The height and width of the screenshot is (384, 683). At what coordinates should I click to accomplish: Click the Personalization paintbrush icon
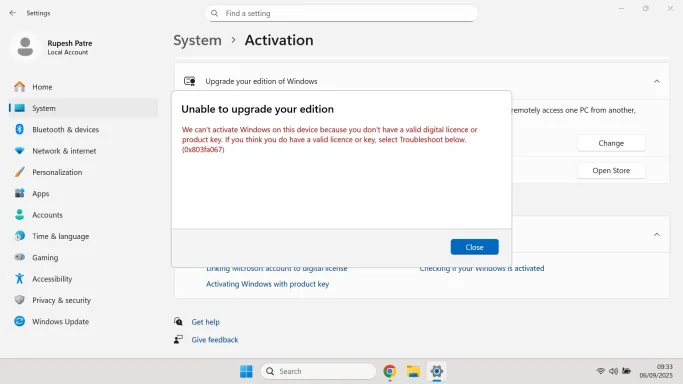(x=20, y=172)
